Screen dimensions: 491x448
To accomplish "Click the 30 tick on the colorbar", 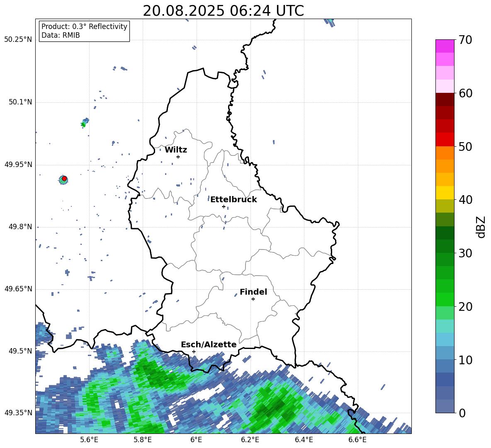I will click(x=465, y=253).
